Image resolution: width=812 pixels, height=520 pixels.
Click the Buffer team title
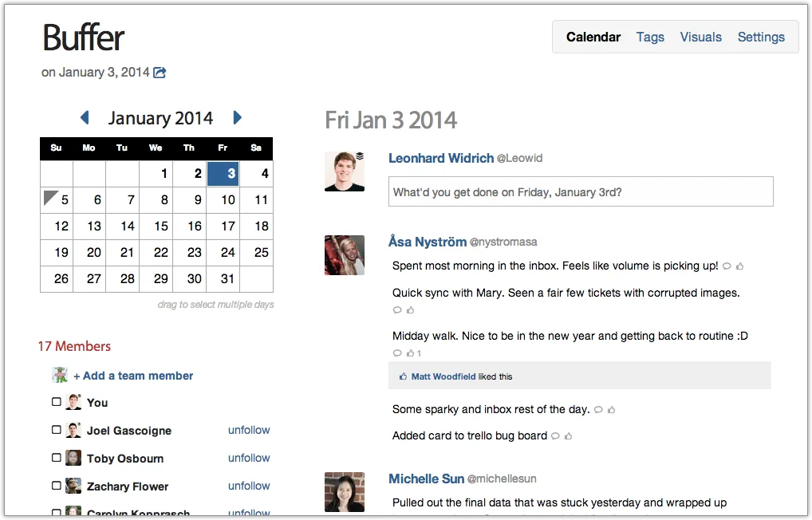tap(84, 37)
